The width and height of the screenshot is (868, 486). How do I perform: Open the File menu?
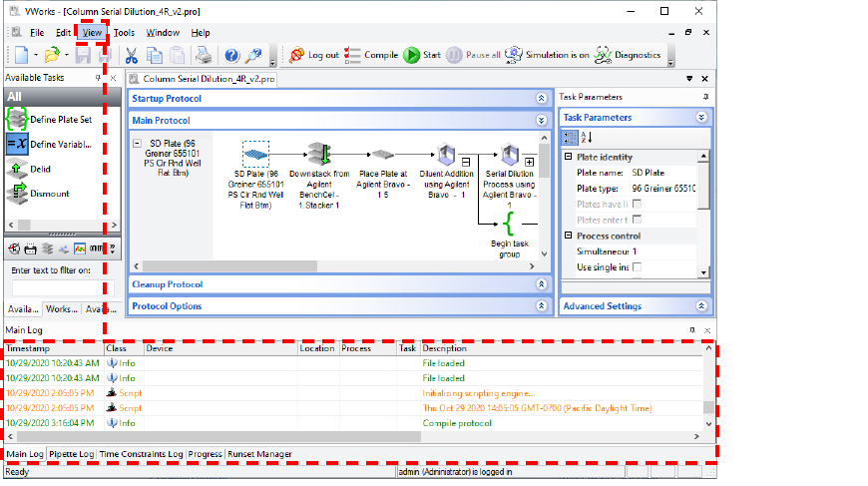[x=37, y=33]
